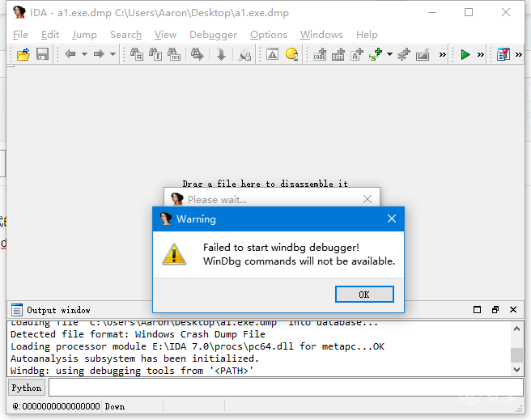This screenshot has width=531, height=420.
Task: Click the green Start process play icon
Action: point(465,54)
